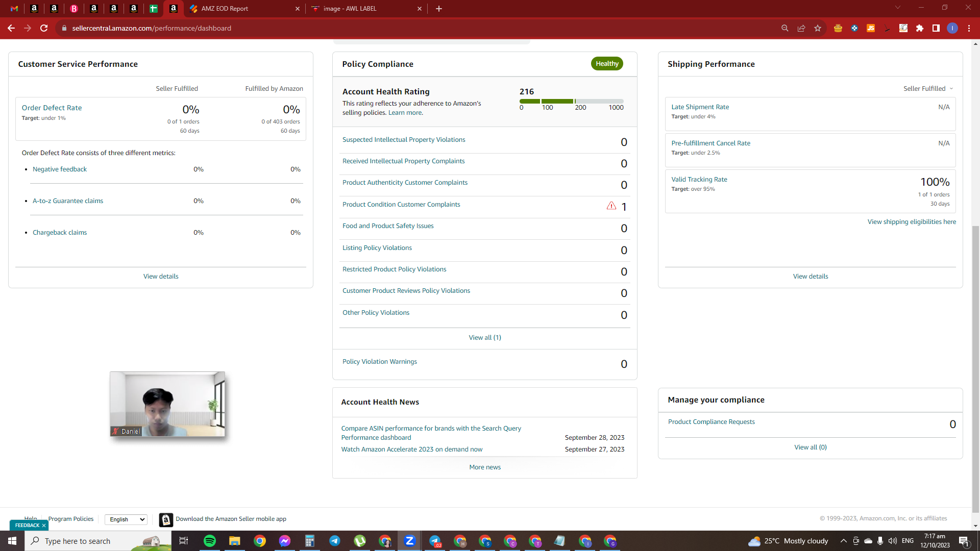Open the Extensions puzzle piece menu
Image resolution: width=980 pixels, height=551 pixels.
point(920,28)
